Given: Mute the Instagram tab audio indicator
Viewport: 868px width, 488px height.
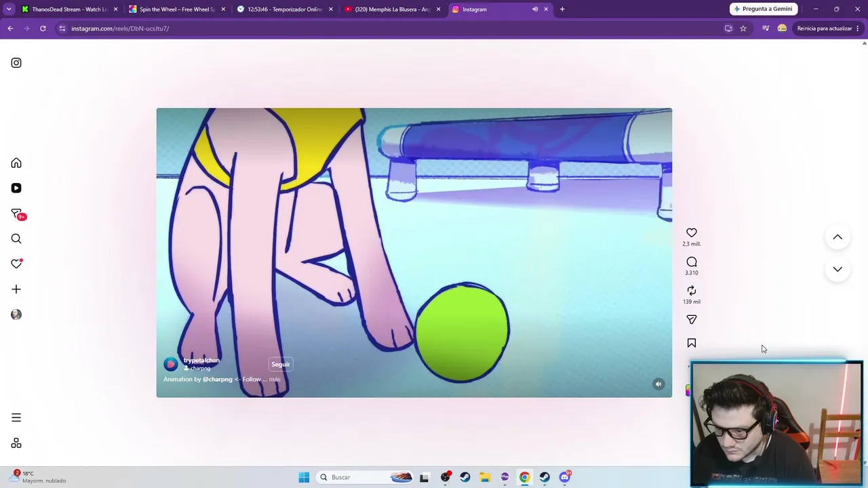Looking at the screenshot, I should (x=535, y=9).
